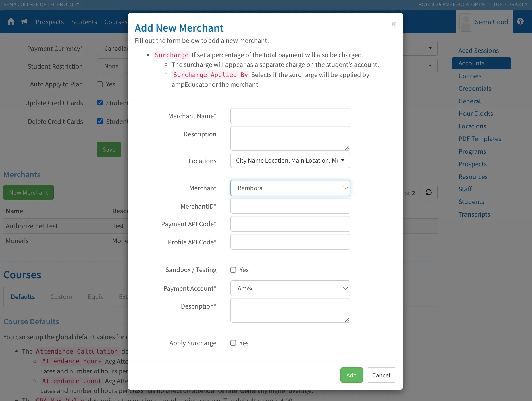The width and height of the screenshot is (532, 401).
Task: Open Hour Clocks in the sidebar
Action: [475, 113]
